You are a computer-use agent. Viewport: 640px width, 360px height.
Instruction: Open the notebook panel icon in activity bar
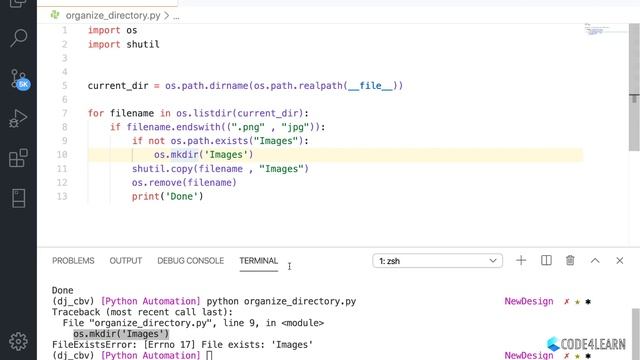[x=18, y=198]
